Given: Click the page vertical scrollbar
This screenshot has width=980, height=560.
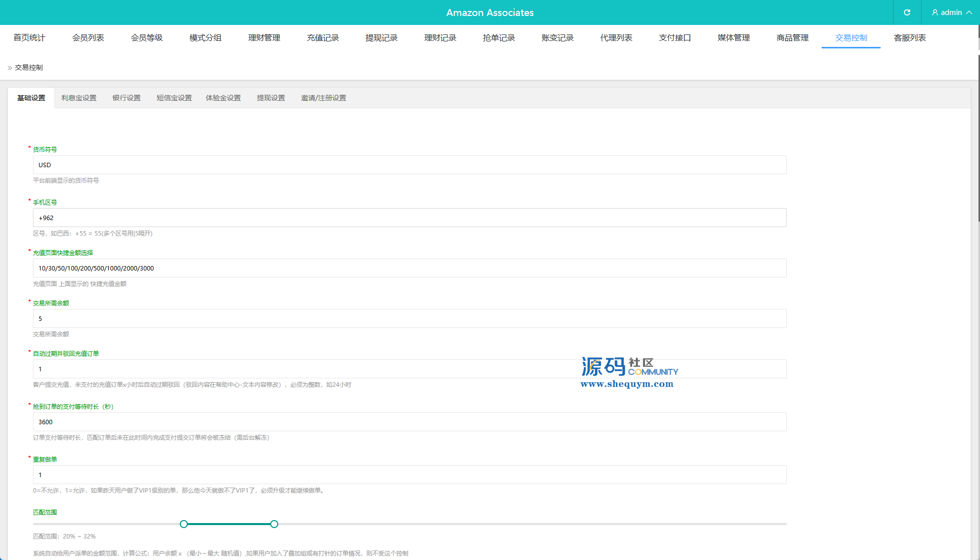Looking at the screenshot, I should [x=978, y=137].
